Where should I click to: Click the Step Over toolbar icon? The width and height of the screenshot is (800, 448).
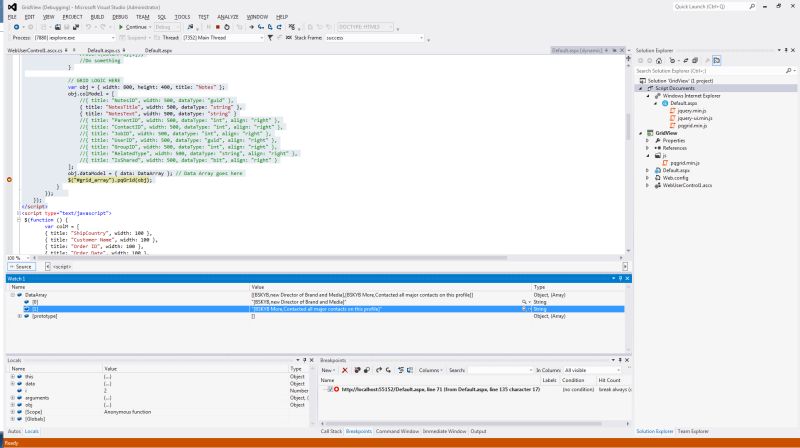coord(270,27)
